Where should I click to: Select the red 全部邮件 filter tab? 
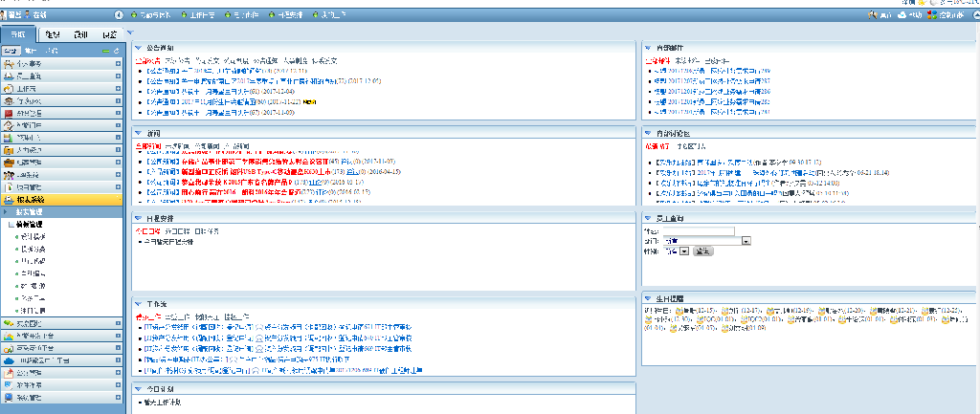click(657, 61)
